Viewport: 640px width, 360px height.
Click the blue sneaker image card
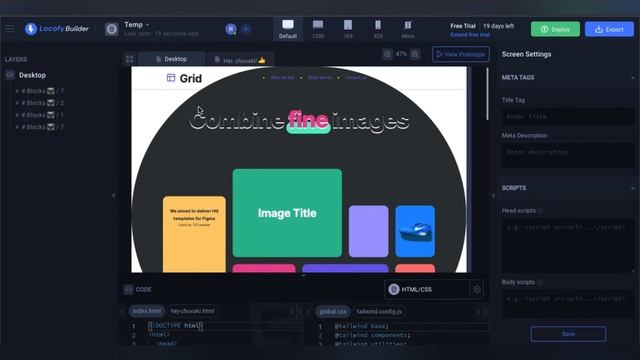pyautogui.click(x=415, y=231)
